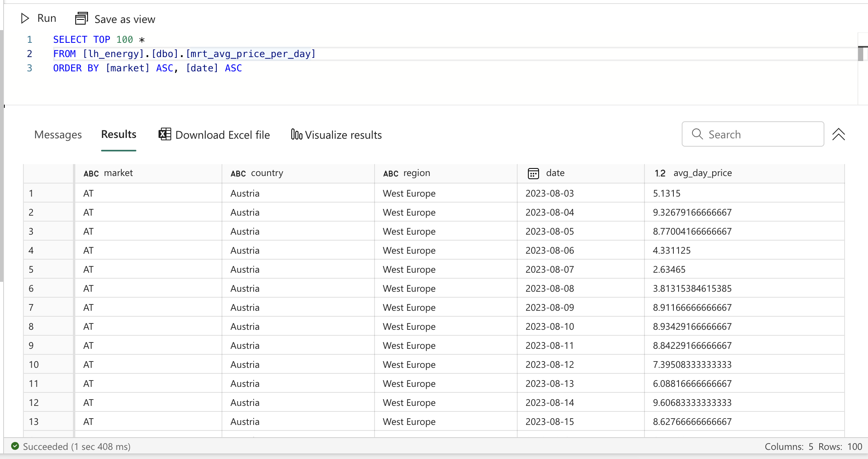This screenshot has height=459, width=868.
Task: Click the Excel file download icon
Action: coord(164,134)
